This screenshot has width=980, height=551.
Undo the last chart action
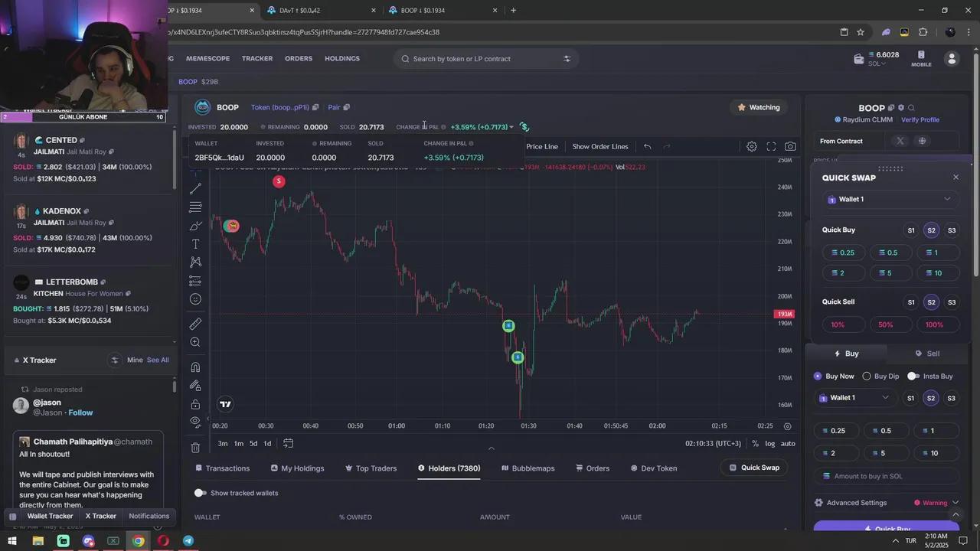pos(647,146)
